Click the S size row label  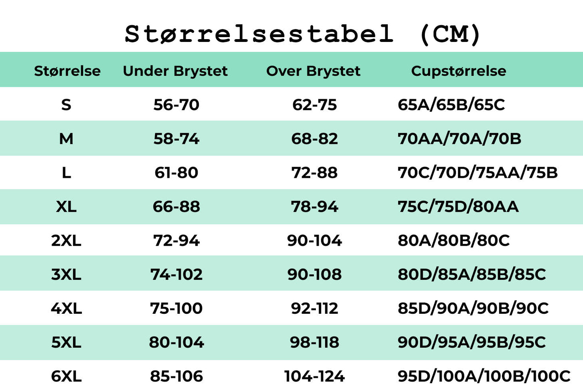tap(66, 105)
